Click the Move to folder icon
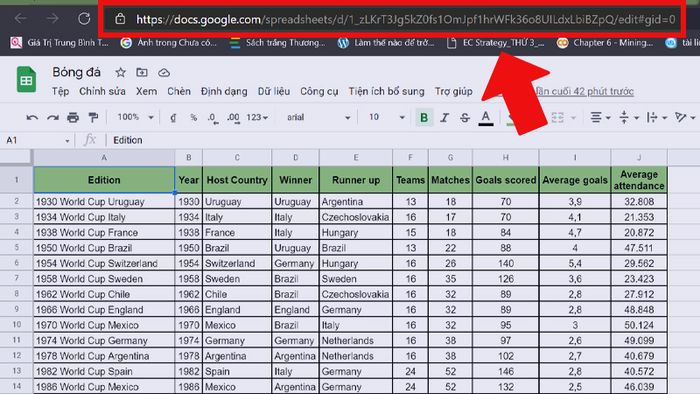700x394 pixels. click(x=142, y=72)
